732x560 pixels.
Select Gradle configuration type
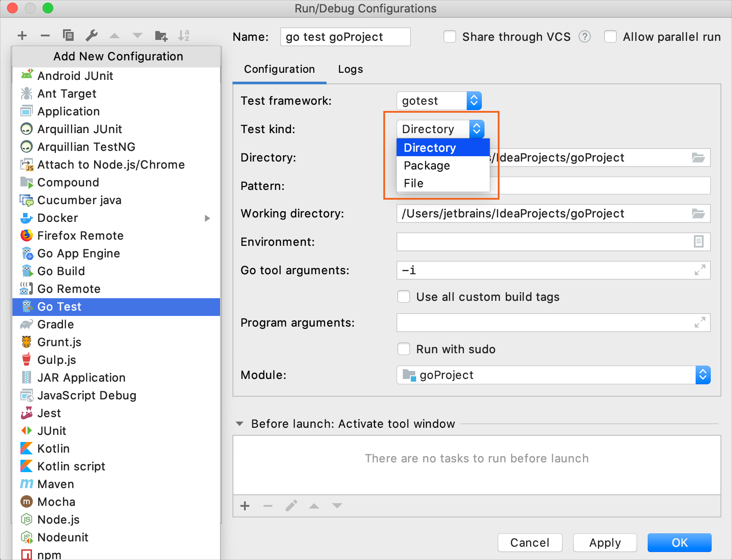(116, 324)
